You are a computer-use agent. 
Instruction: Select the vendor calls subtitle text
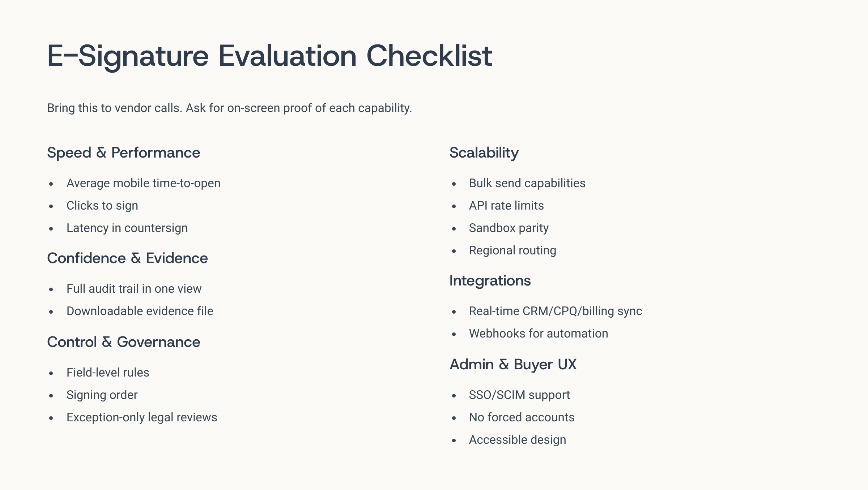point(229,108)
